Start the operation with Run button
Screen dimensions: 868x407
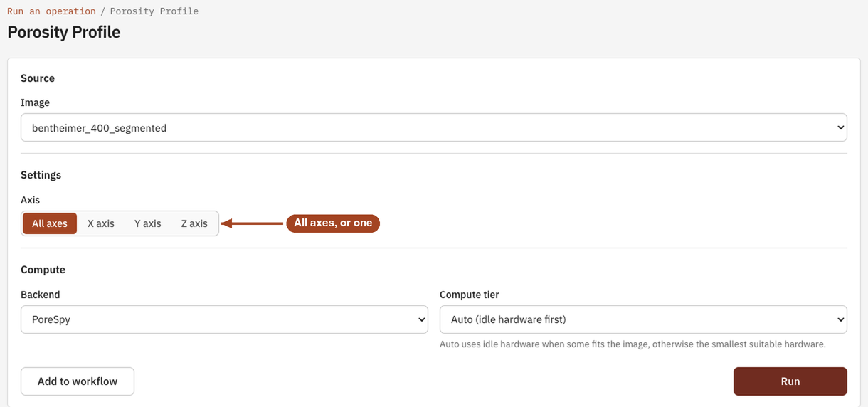pos(790,381)
